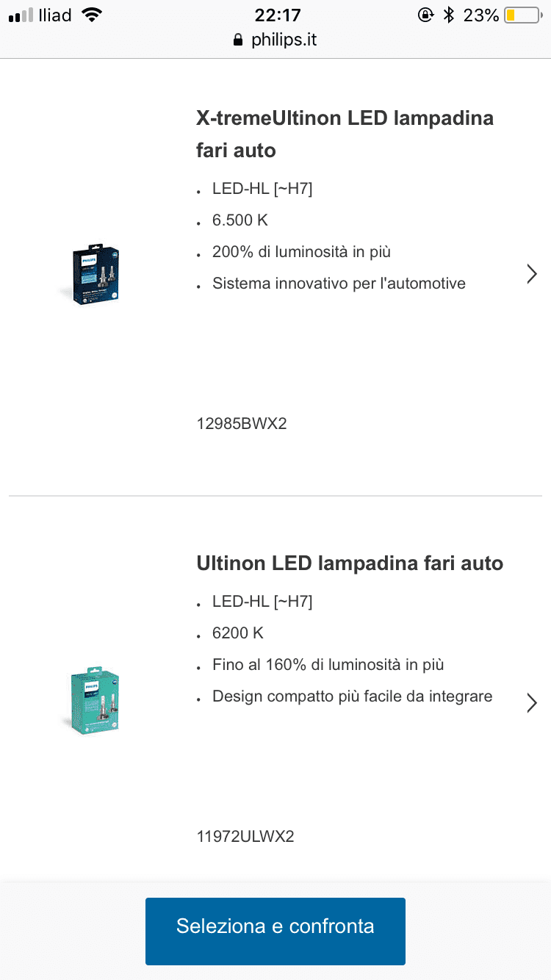
Task: Tap the rotation lock status icon
Action: [x=425, y=15]
